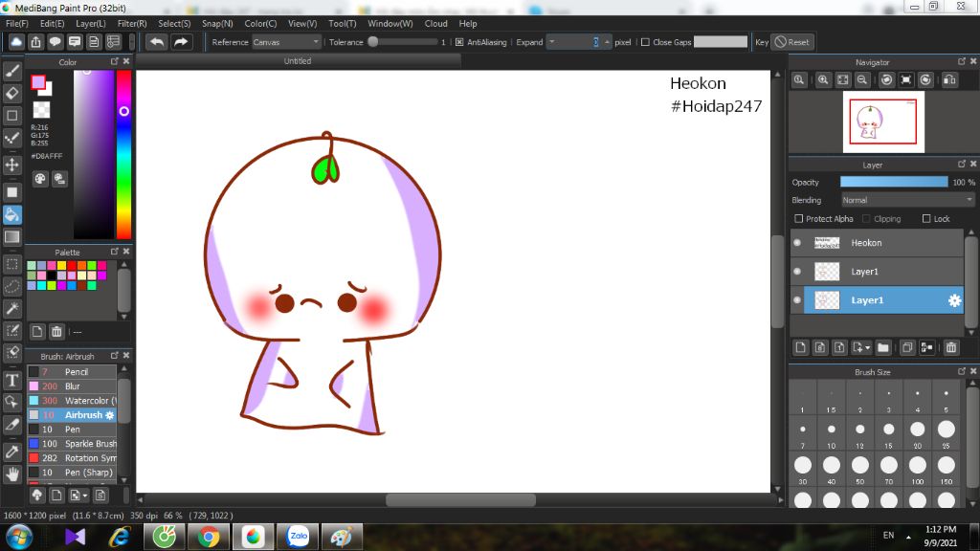980x551 pixels.
Task: Enable the layer Lock checkbox
Action: [x=926, y=219]
